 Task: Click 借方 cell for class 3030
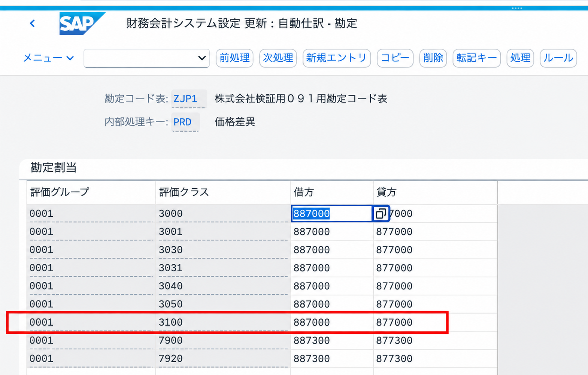pyautogui.click(x=332, y=250)
